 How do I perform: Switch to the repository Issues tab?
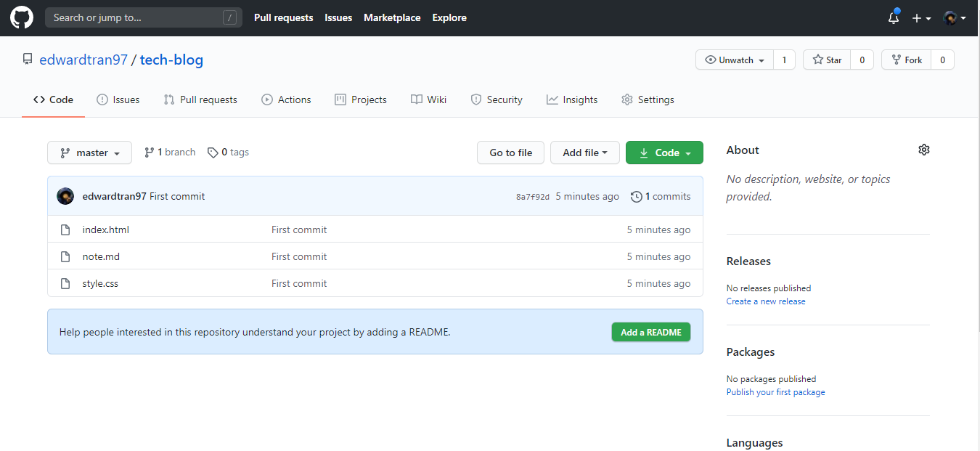[x=118, y=99]
